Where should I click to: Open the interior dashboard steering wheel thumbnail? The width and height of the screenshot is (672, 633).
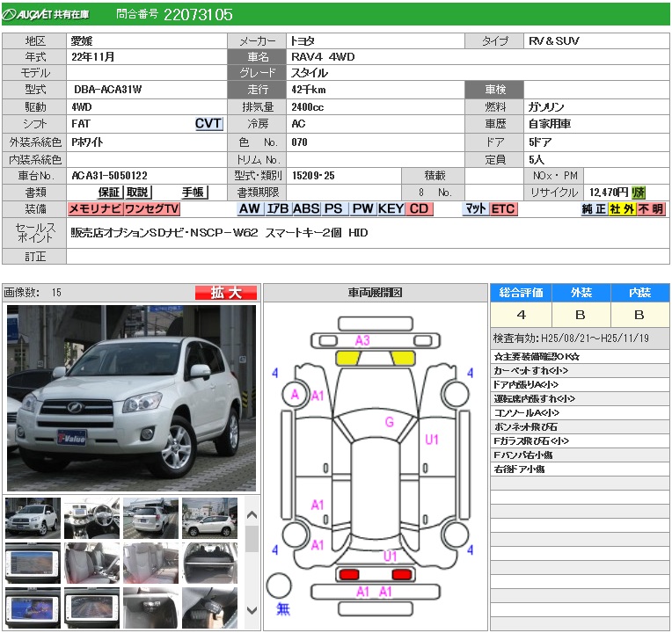91,518
